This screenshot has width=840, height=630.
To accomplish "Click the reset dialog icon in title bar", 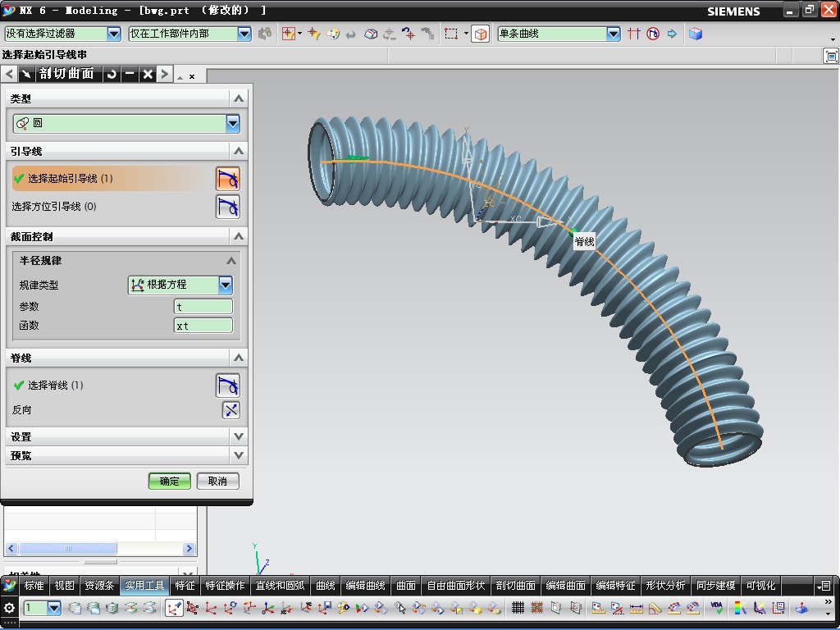I will [111, 74].
